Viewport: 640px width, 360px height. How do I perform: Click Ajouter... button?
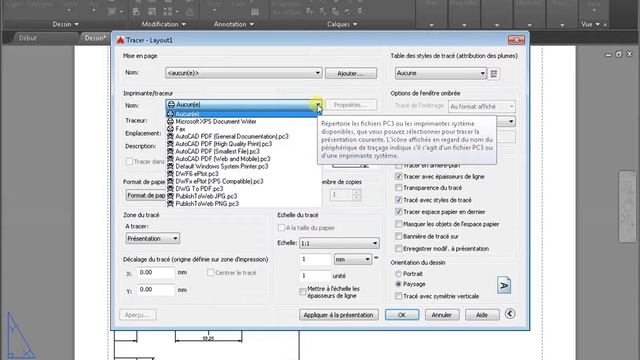351,73
